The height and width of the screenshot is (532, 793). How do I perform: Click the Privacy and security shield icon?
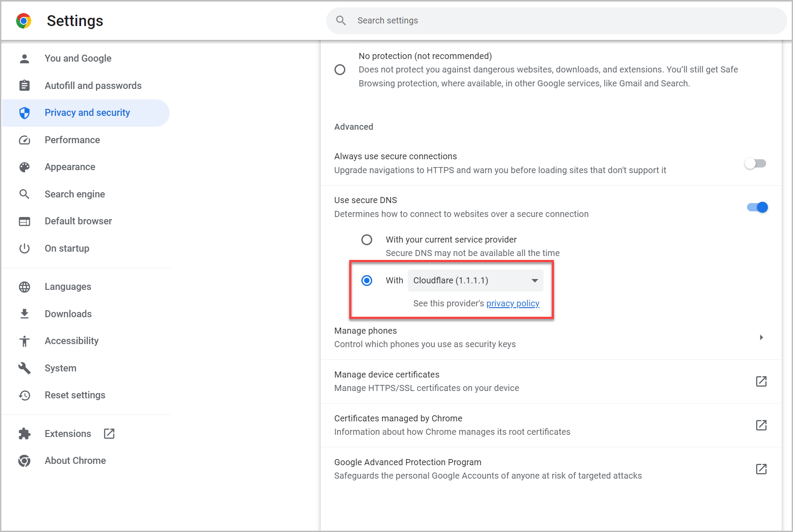[25, 113]
